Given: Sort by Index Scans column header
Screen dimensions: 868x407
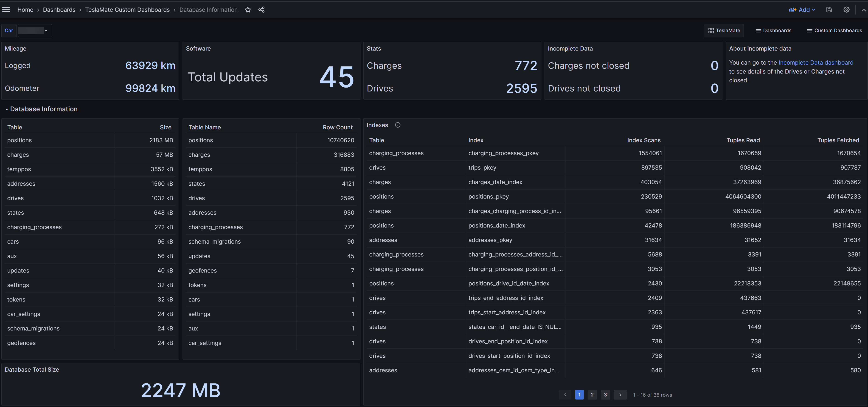Looking at the screenshot, I should 643,140.
